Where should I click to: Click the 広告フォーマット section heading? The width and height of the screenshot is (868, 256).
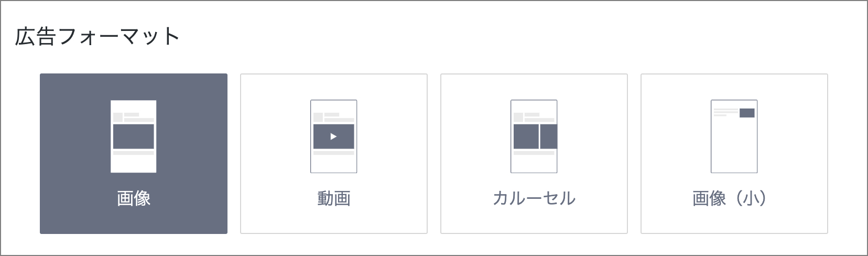click(97, 37)
